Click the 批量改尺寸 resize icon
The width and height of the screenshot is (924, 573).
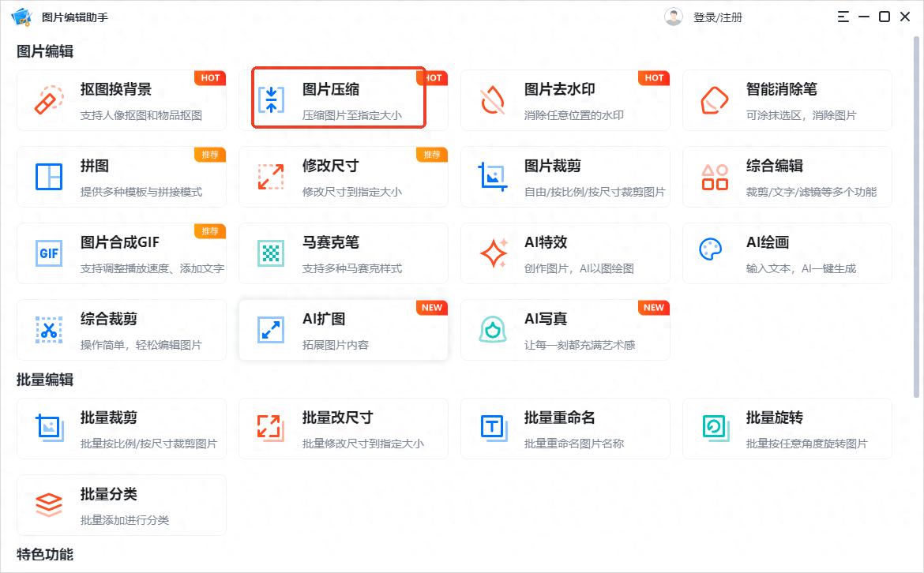(271, 428)
